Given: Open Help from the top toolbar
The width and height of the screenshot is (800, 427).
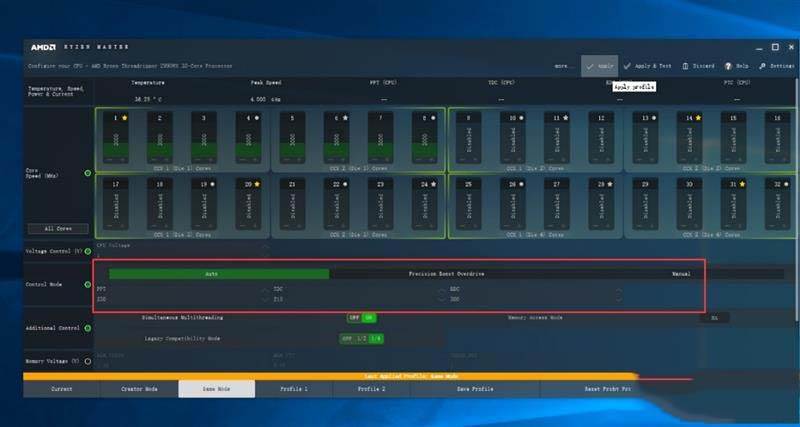Looking at the screenshot, I should [736, 66].
